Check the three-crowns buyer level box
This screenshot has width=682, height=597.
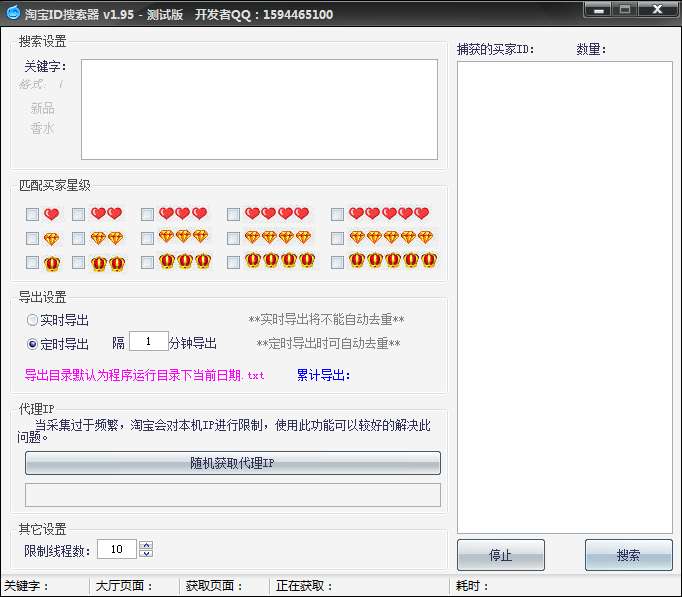pos(147,262)
